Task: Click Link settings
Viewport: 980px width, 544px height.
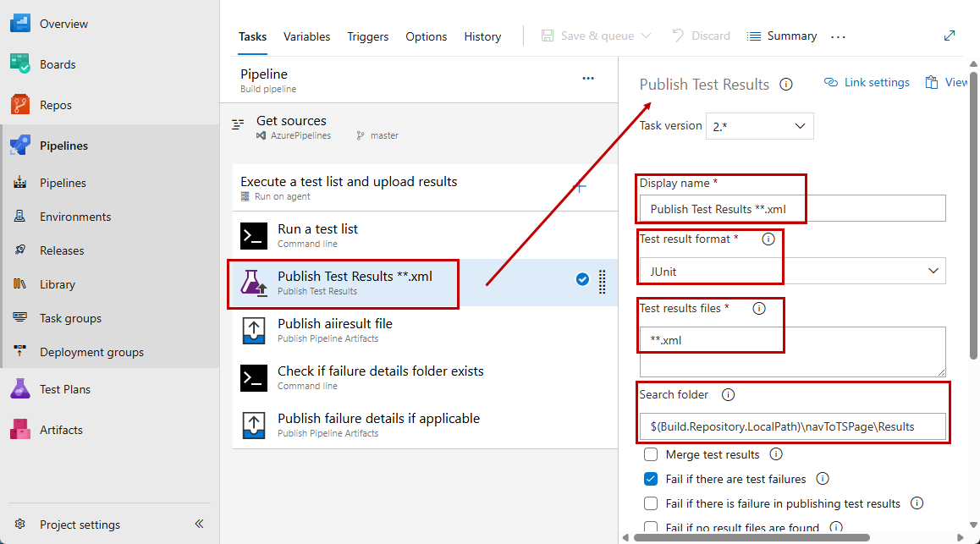Action: pyautogui.click(x=867, y=82)
